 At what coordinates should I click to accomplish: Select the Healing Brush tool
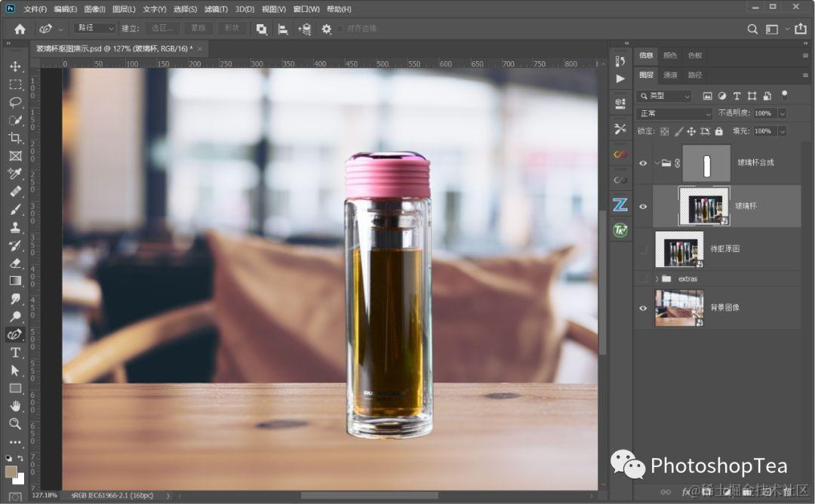[15, 191]
